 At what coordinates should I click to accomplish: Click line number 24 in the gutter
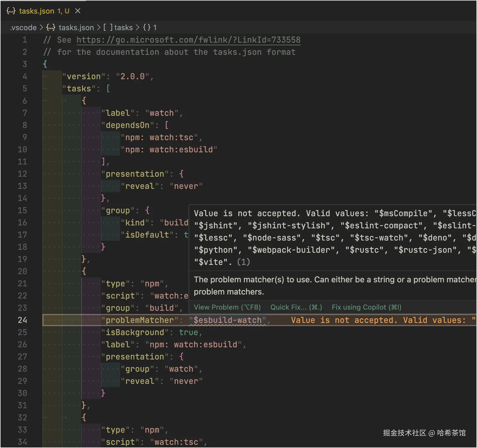coord(22,320)
